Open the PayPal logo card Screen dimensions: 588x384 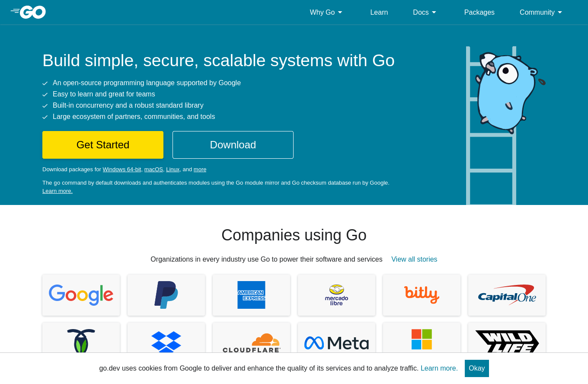point(166,295)
